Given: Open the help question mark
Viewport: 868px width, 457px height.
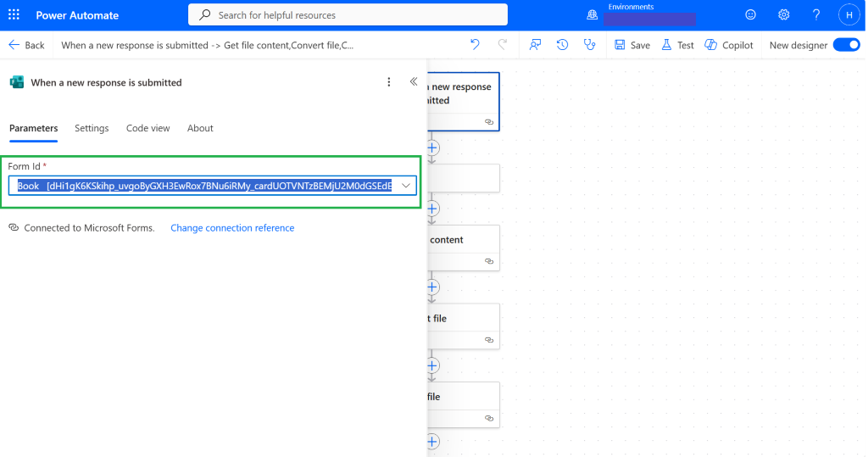Looking at the screenshot, I should [816, 15].
